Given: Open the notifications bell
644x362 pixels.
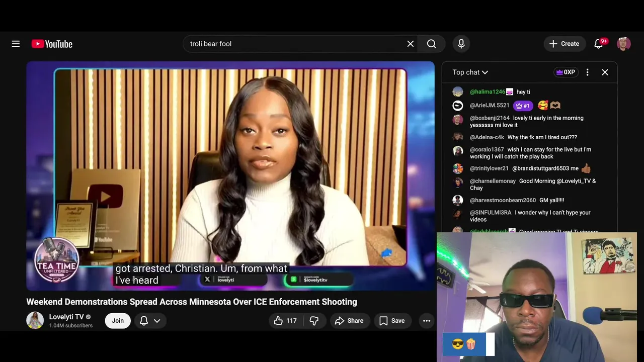Looking at the screenshot, I should (599, 44).
